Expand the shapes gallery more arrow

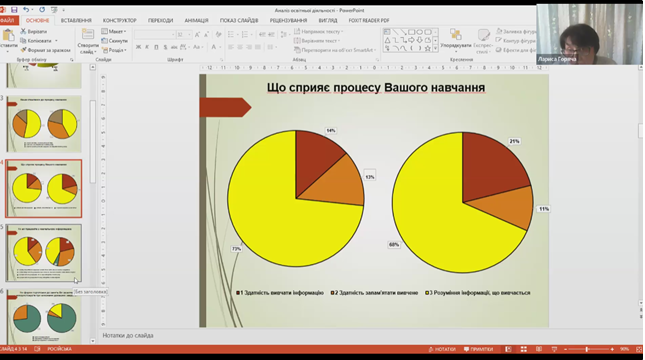pyautogui.click(x=435, y=49)
